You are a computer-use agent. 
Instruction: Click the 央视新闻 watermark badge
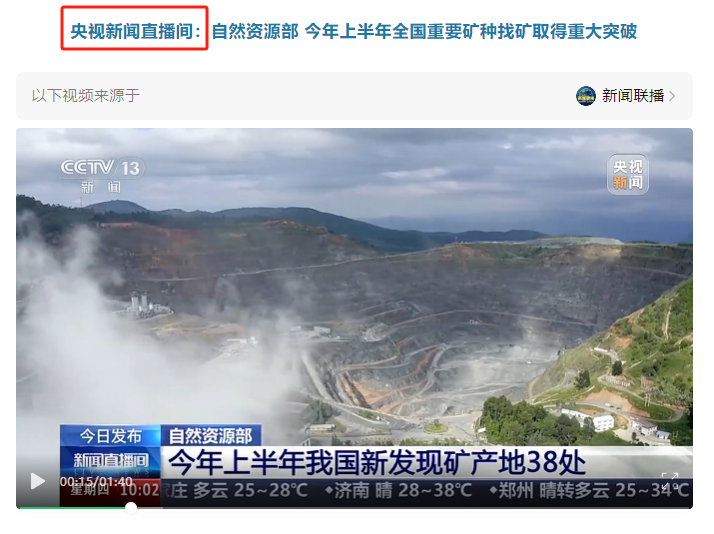tap(627, 175)
